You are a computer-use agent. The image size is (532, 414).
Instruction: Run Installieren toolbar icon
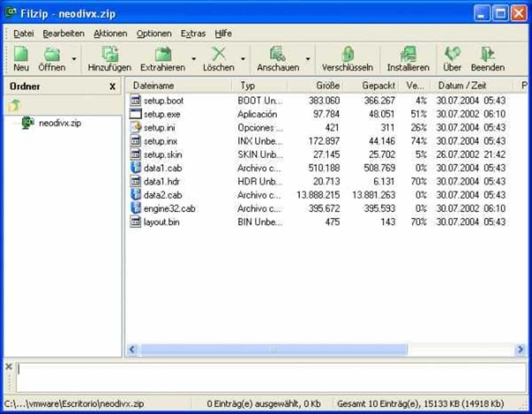click(408, 54)
